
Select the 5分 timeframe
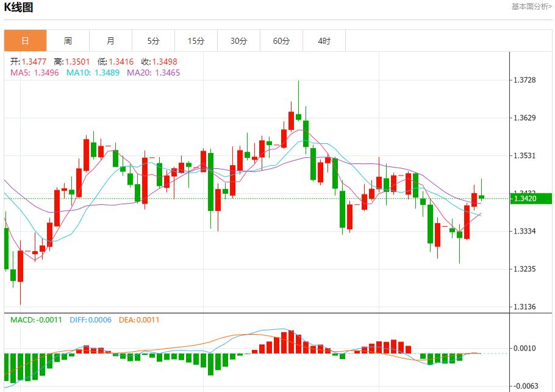click(x=153, y=40)
